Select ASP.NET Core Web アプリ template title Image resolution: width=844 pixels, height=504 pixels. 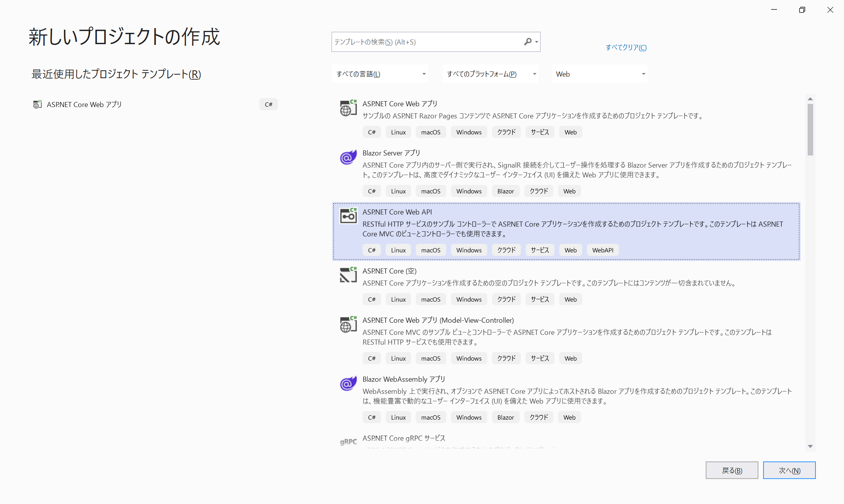tap(400, 104)
